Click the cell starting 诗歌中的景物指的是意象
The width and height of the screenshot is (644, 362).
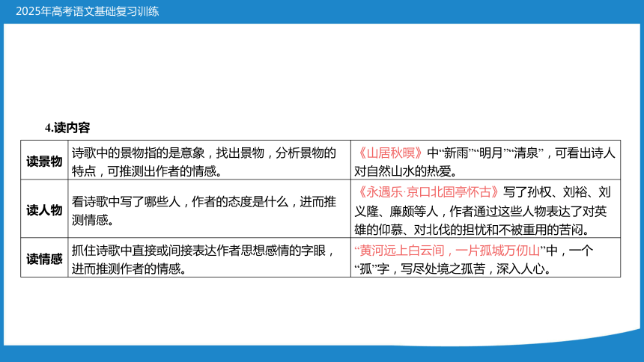tap(210, 160)
